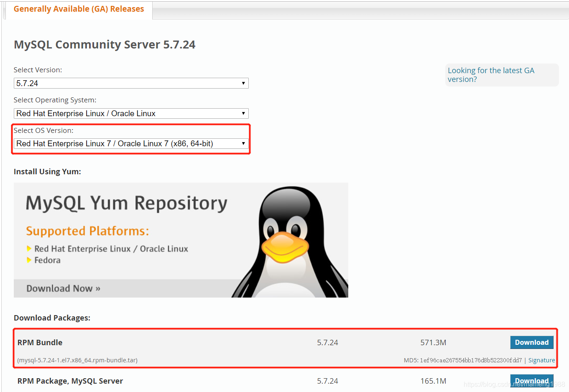This screenshot has height=392, width=569.
Task: Click the MySQL Server package size 165.1M
Action: pos(433,381)
